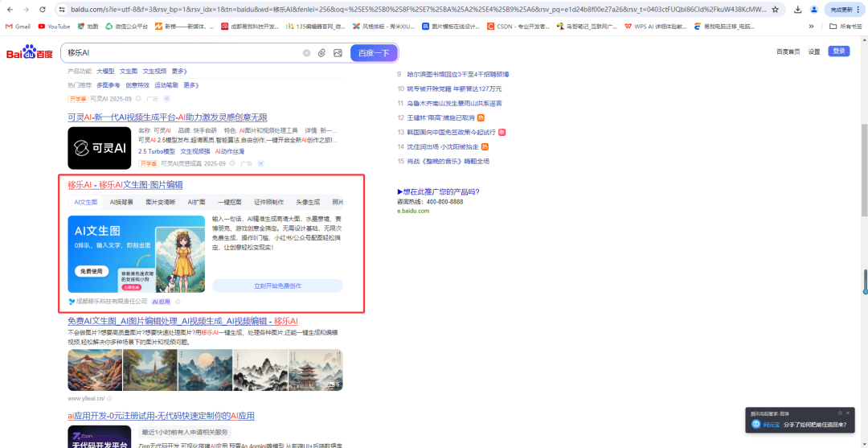Bookmark this page with the star icon
The image size is (868, 448).
pos(775,10)
